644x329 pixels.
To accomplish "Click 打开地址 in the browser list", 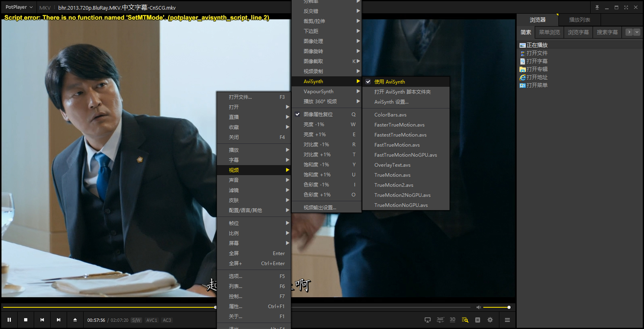I will click(537, 77).
